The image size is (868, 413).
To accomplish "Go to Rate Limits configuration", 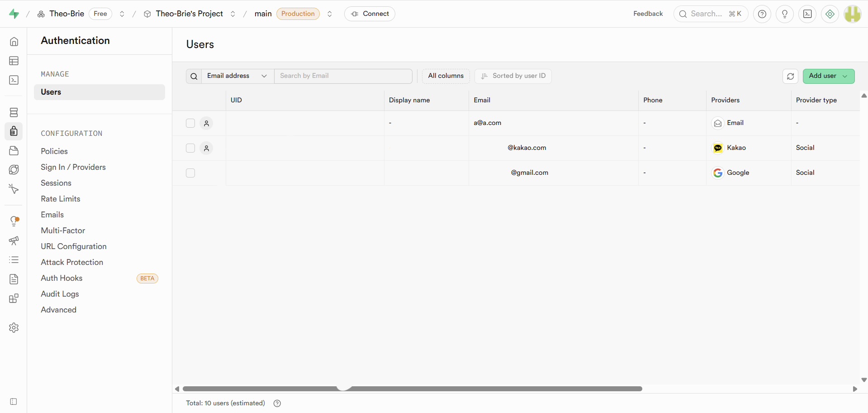I will pyautogui.click(x=61, y=199).
